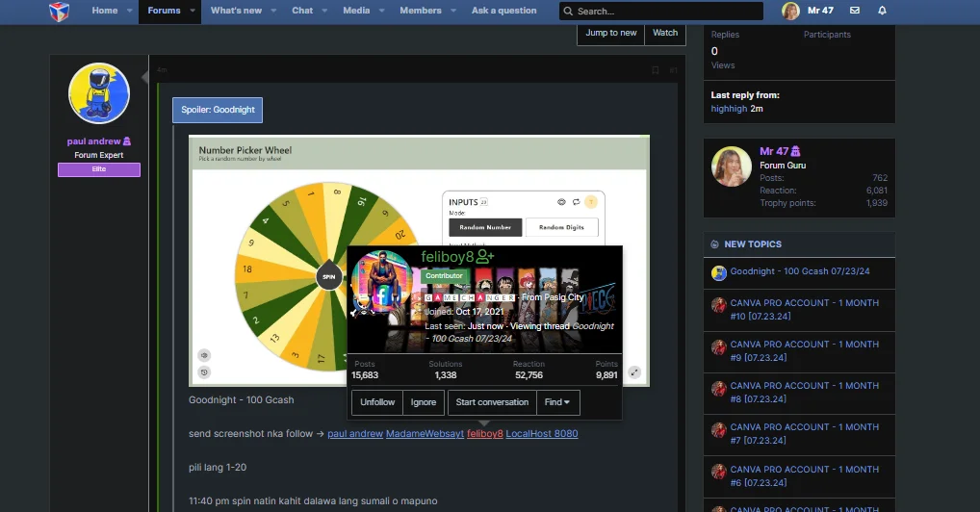Click the yellow T circle in INPUTS

coord(591,202)
